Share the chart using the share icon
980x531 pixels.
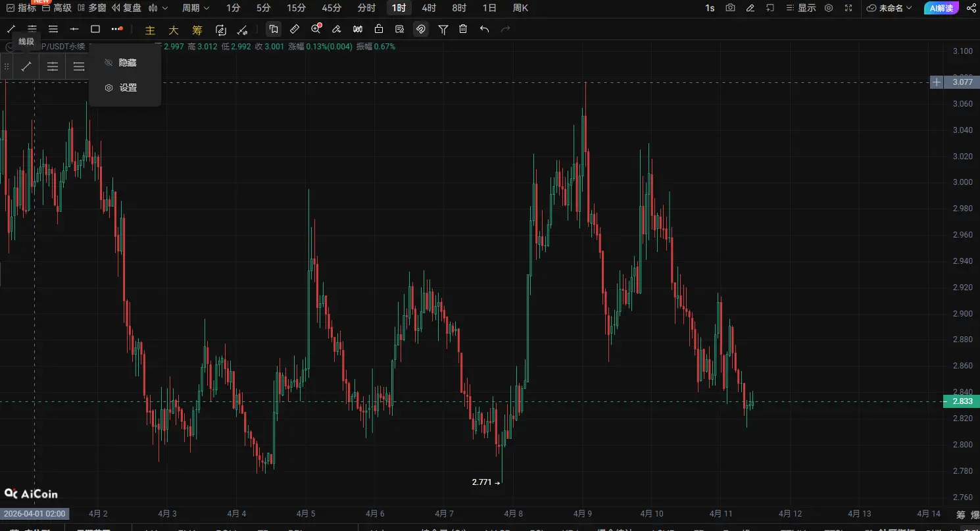click(x=971, y=8)
